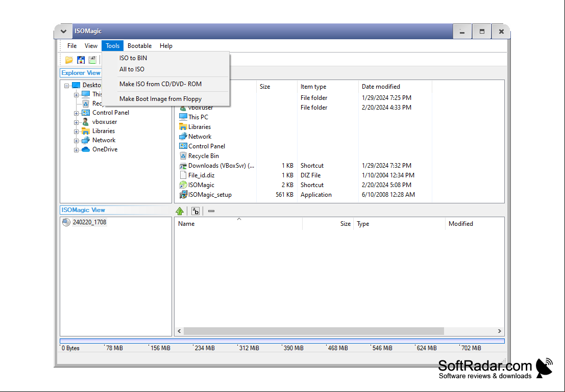Expand the Control Panel tree node
The image size is (565, 392).
tap(77, 113)
